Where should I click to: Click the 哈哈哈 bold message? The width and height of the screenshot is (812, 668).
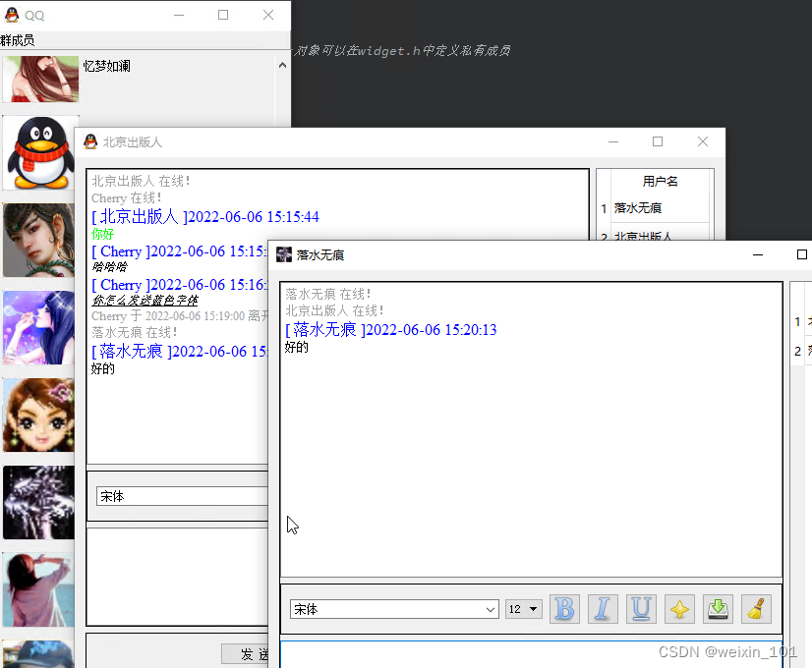click(109, 267)
